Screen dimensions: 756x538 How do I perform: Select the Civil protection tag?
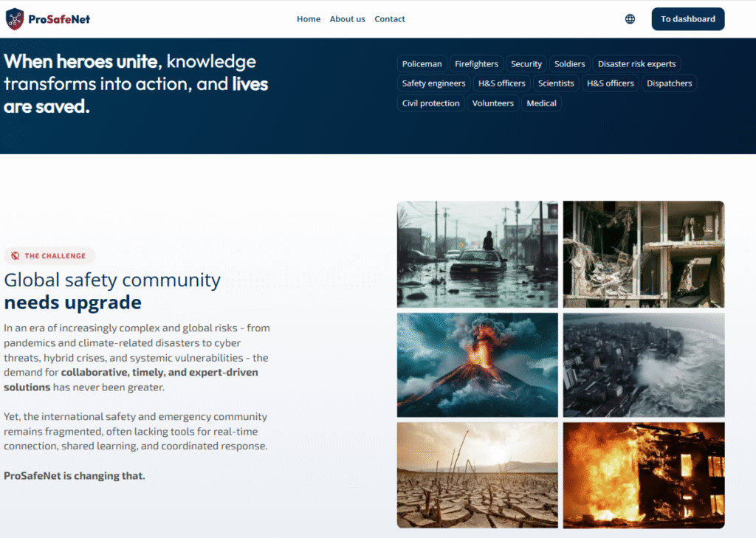[430, 103]
